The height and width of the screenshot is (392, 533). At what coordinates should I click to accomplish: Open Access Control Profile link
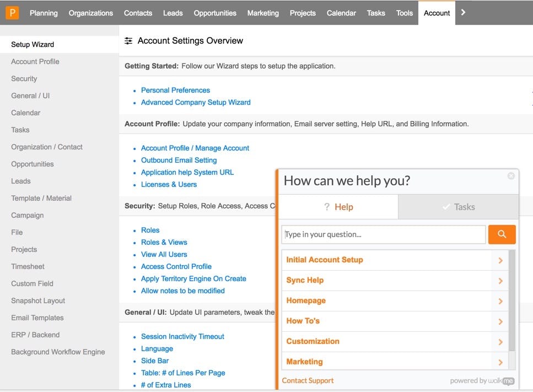click(x=176, y=266)
